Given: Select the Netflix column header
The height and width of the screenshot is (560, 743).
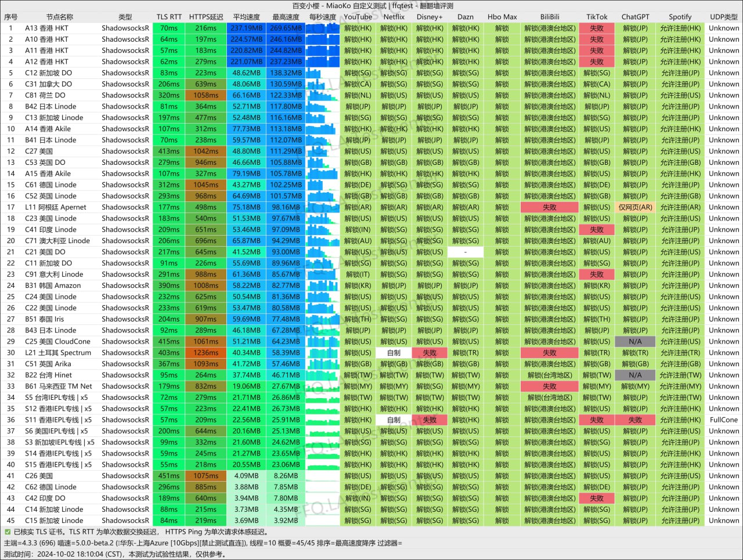Looking at the screenshot, I should click(x=394, y=17).
